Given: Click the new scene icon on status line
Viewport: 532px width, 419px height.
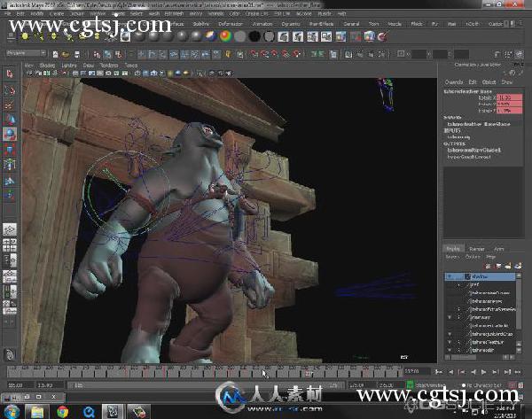Looking at the screenshot, I should click(55, 54).
